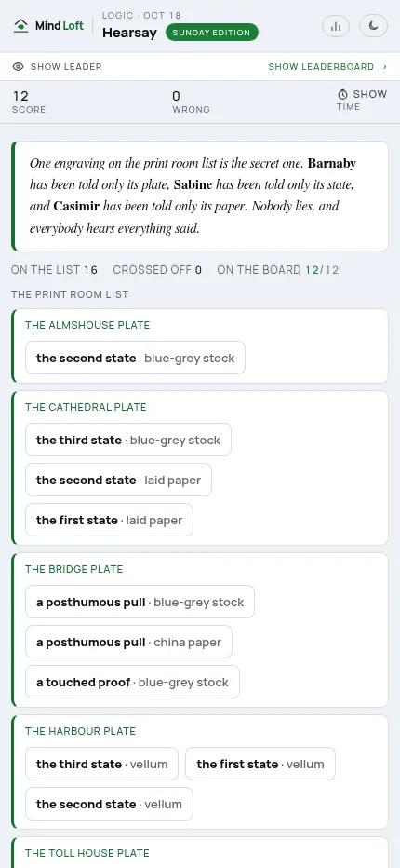Click the timer clock icon
This screenshot has width=400, height=868.
(343, 95)
